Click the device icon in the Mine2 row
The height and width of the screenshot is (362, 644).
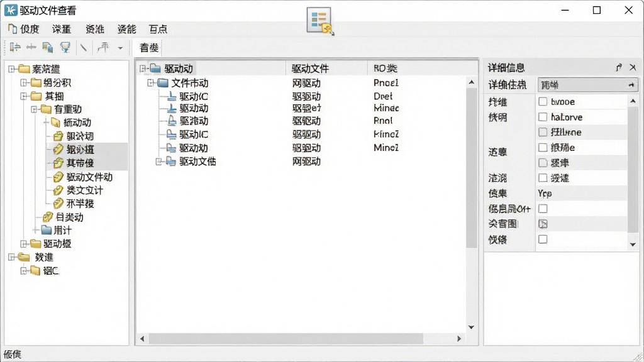click(x=171, y=148)
